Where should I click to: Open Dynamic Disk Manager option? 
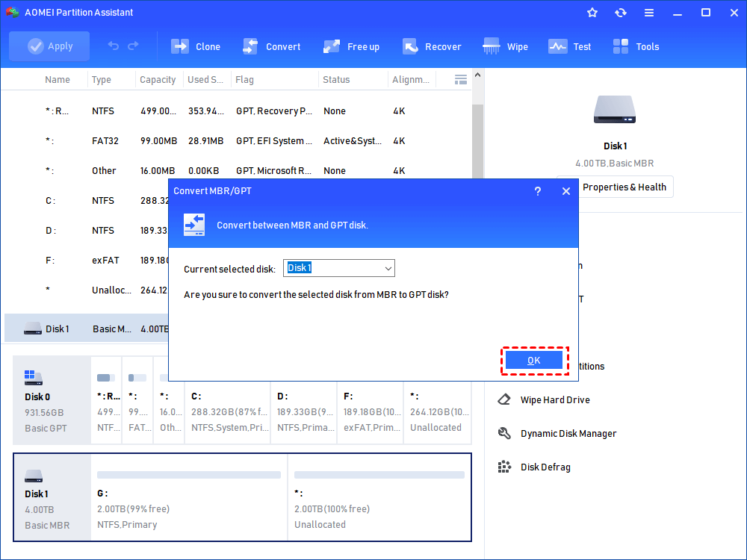coord(568,434)
